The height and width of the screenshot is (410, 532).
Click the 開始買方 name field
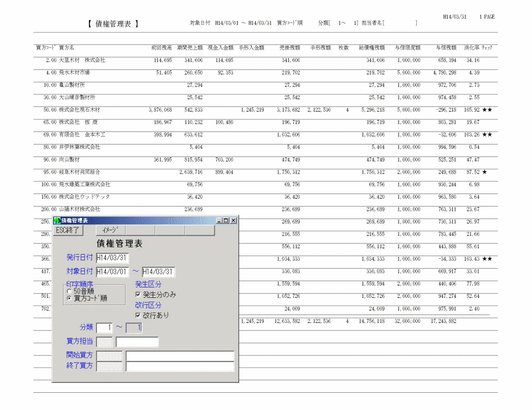tap(180, 356)
